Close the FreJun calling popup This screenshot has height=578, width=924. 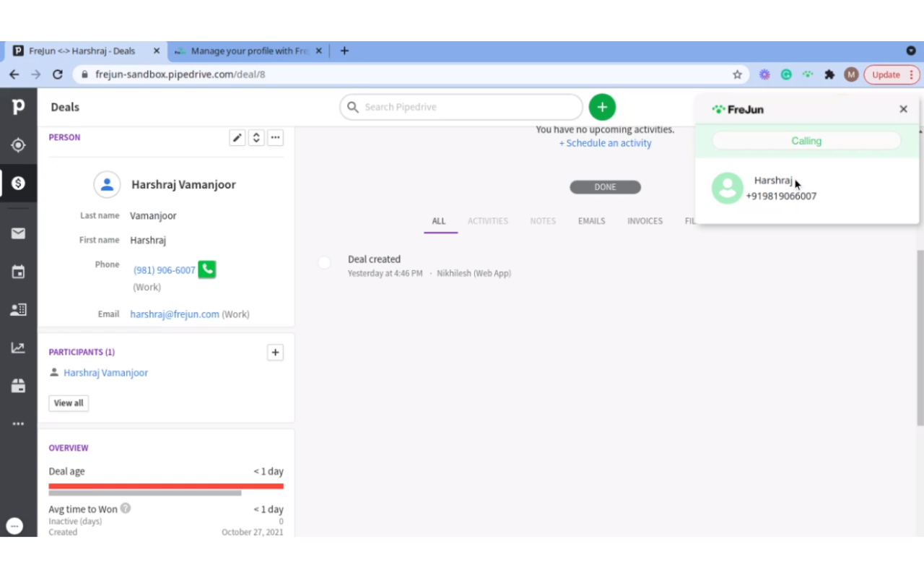pos(903,109)
